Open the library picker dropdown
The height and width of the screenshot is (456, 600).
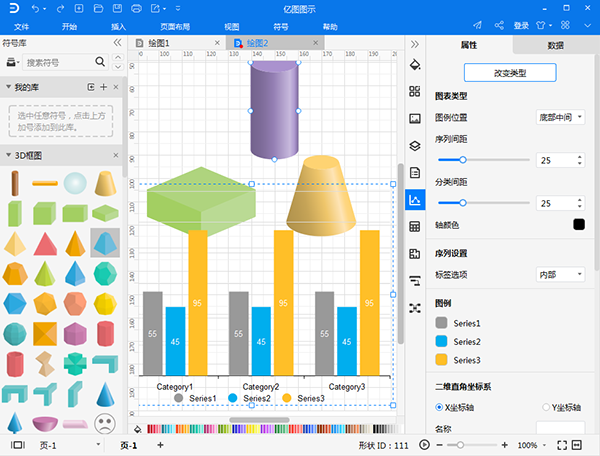pos(13,62)
